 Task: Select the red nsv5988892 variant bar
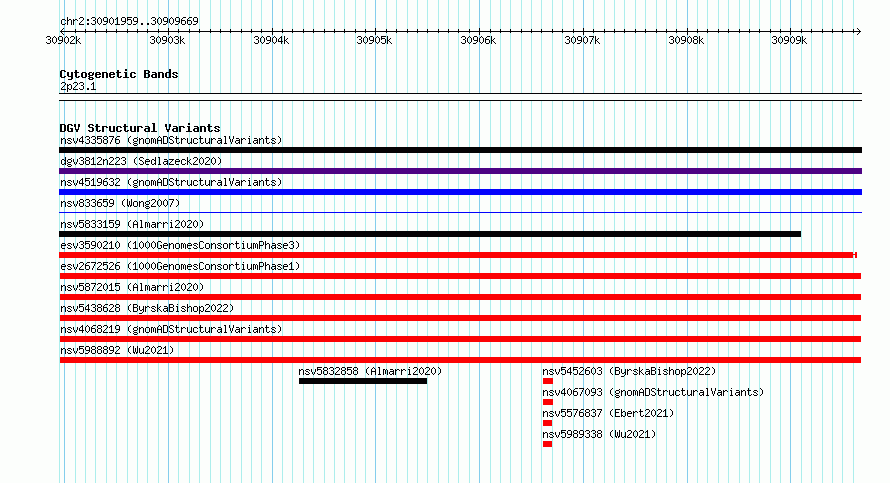[460, 360]
